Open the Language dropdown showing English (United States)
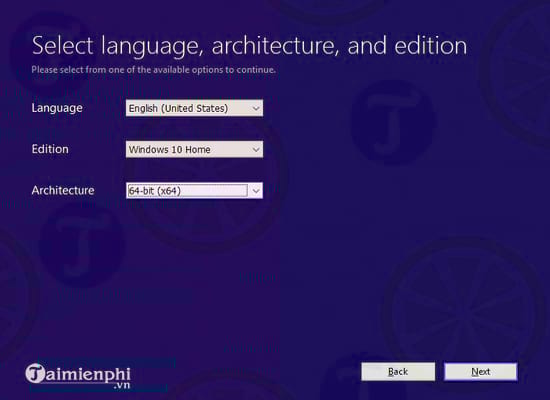The width and height of the screenshot is (550, 400). pos(194,108)
